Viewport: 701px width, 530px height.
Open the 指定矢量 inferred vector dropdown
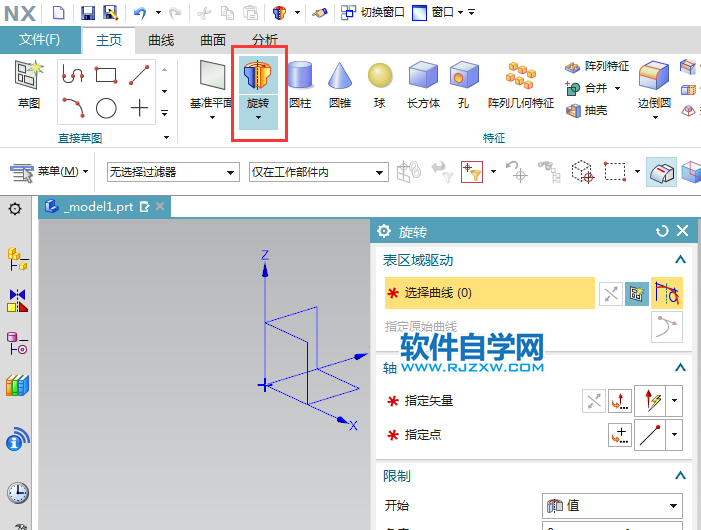674,401
